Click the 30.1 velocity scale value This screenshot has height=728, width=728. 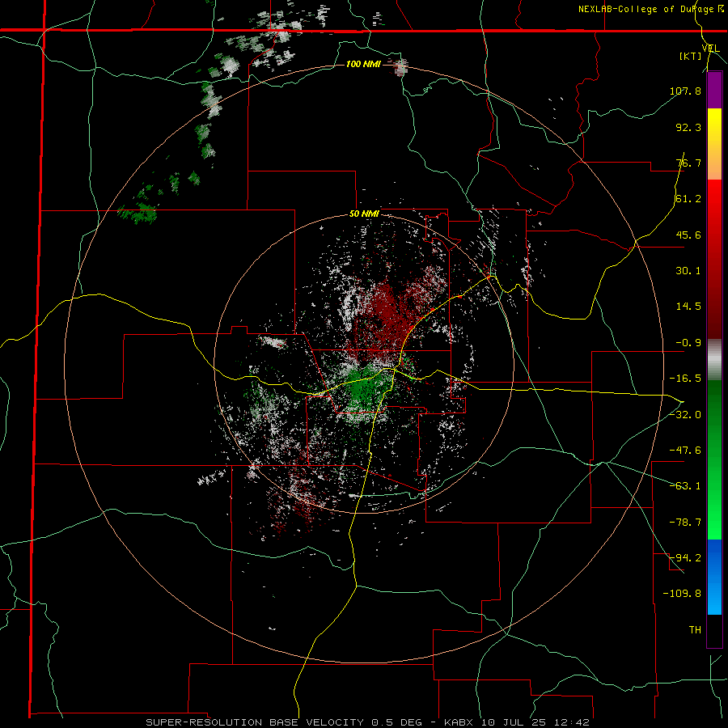pyautogui.click(x=688, y=271)
